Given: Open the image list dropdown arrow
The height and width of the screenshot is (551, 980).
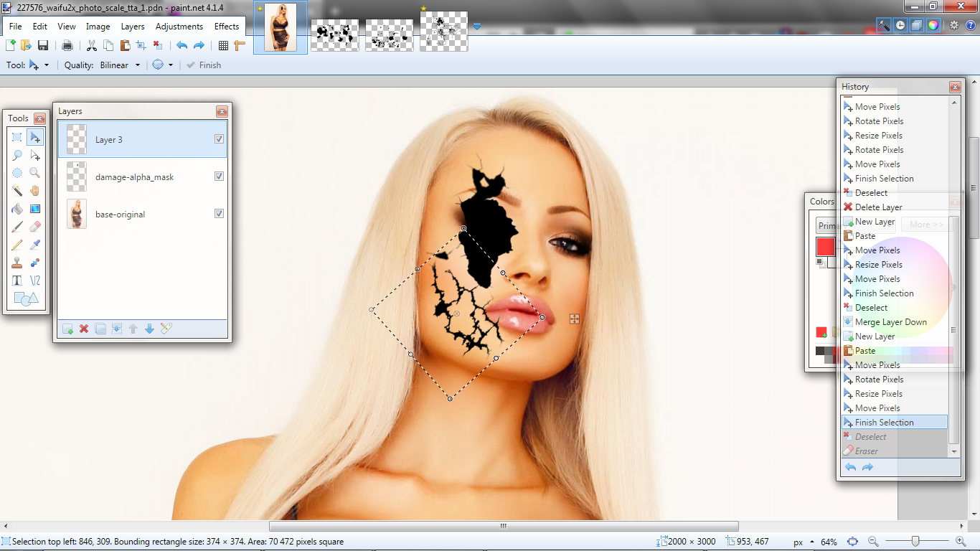Looking at the screenshot, I should [x=477, y=27].
